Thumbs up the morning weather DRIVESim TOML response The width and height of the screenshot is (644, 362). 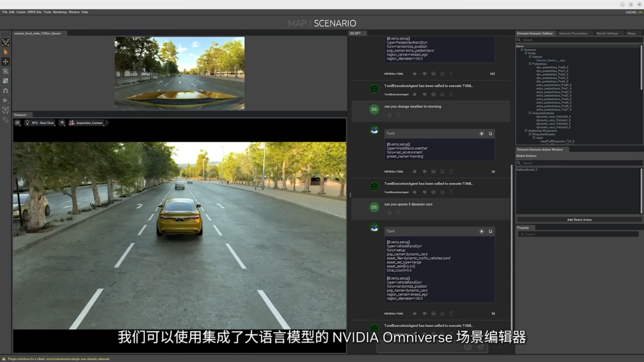pyautogui.click(x=415, y=172)
